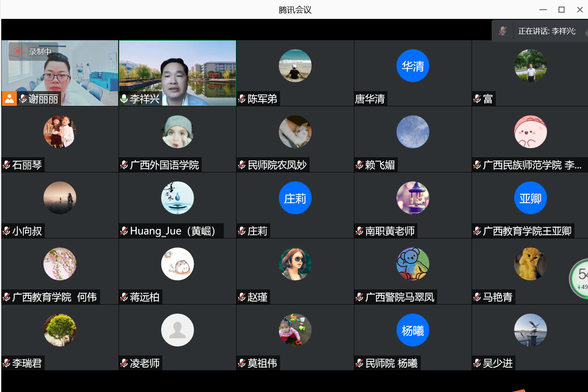
Task: Click 小向叔's sunset silhouette avatar
Action: [x=60, y=198]
